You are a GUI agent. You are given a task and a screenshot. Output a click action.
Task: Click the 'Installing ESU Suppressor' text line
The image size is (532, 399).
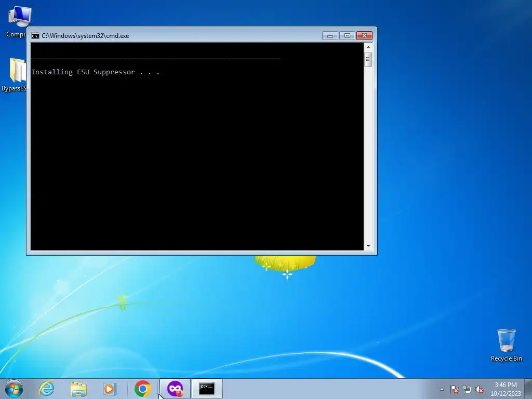(x=96, y=72)
